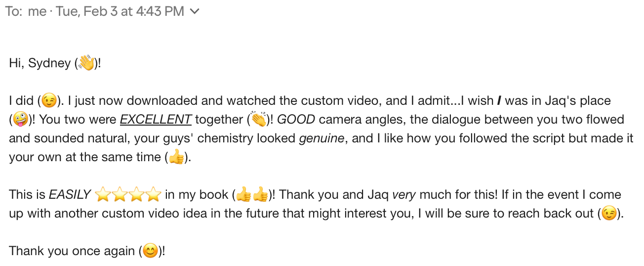Screen dimensions: 644x266
Task: Click the underlined EXCELLENT word
Action: (156, 120)
